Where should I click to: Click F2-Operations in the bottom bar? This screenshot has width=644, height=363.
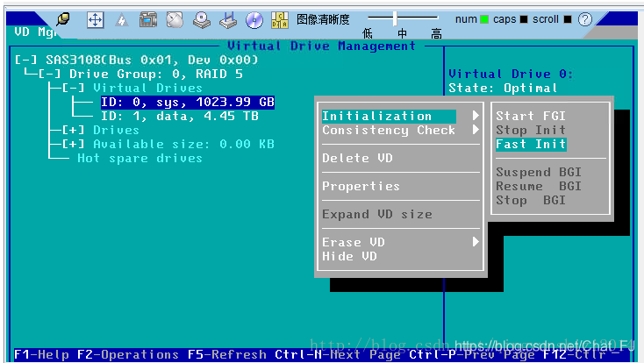pyautogui.click(x=128, y=354)
